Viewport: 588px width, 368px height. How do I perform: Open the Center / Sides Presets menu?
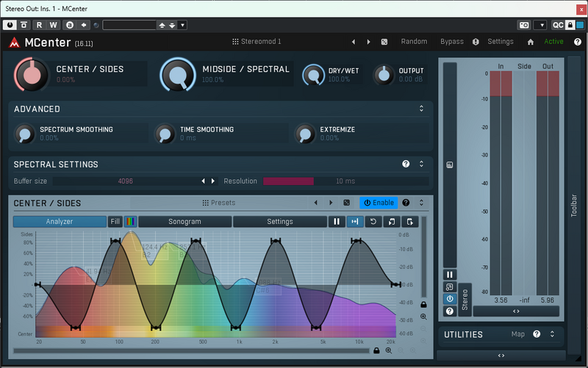(x=219, y=203)
